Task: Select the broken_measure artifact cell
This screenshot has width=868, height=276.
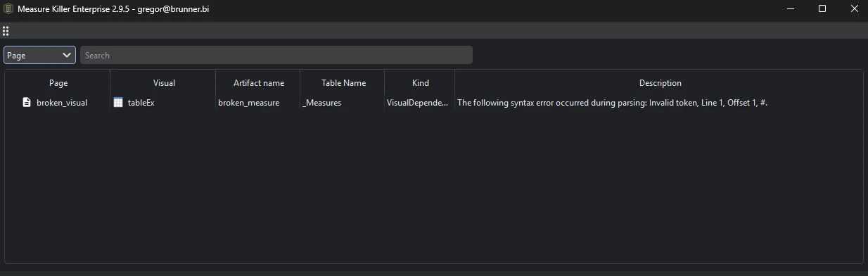Action: pyautogui.click(x=259, y=102)
